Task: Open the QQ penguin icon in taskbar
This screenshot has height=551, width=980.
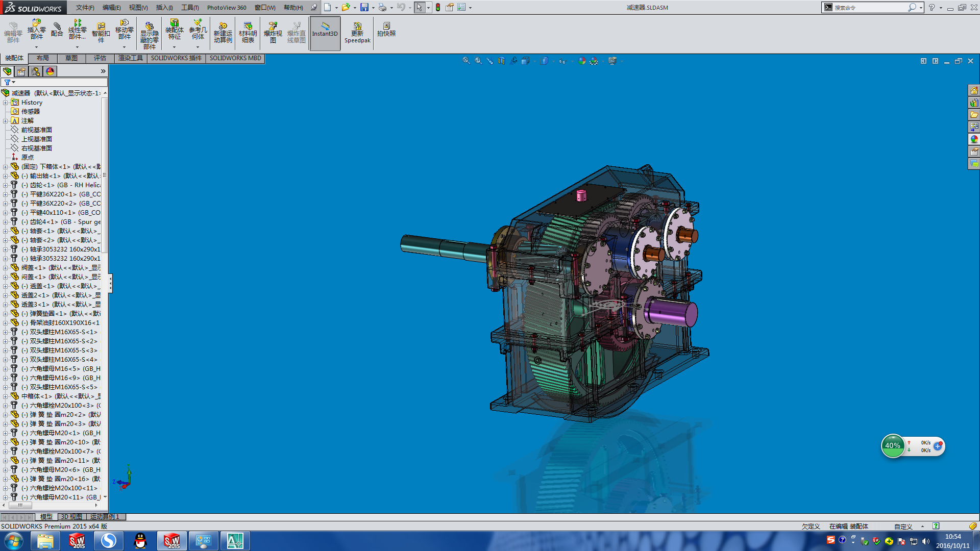Action: 140,541
